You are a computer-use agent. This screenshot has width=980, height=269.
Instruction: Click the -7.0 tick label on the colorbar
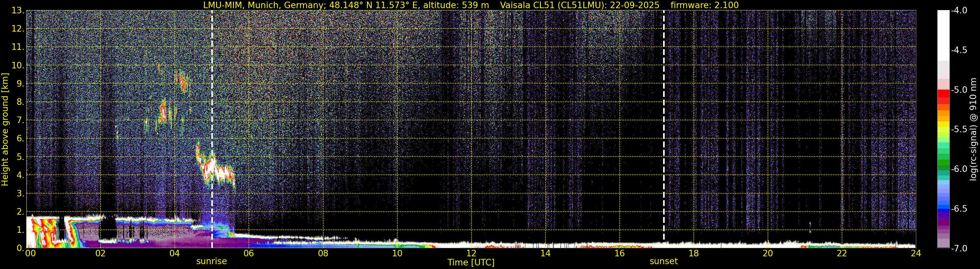[x=959, y=248]
